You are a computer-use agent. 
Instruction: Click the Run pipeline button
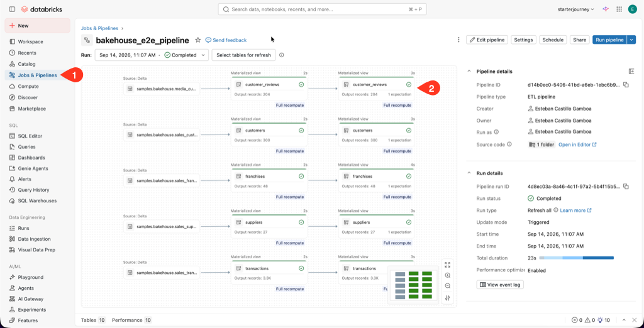(610, 40)
